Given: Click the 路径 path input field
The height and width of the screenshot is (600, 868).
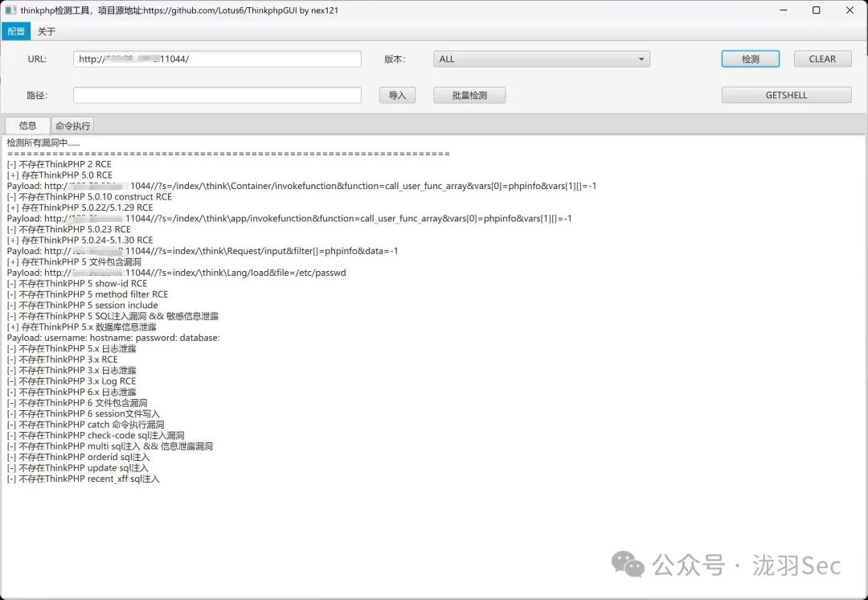Looking at the screenshot, I should [217, 94].
